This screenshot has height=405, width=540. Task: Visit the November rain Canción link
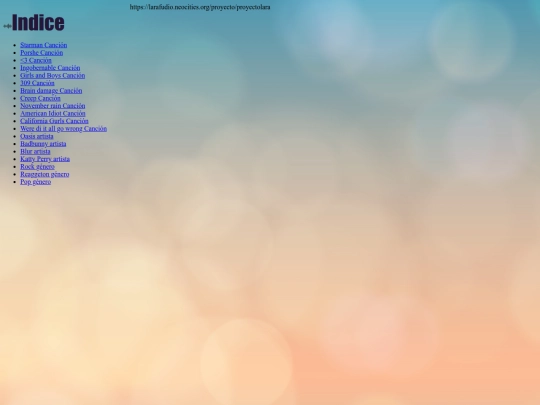(x=53, y=106)
